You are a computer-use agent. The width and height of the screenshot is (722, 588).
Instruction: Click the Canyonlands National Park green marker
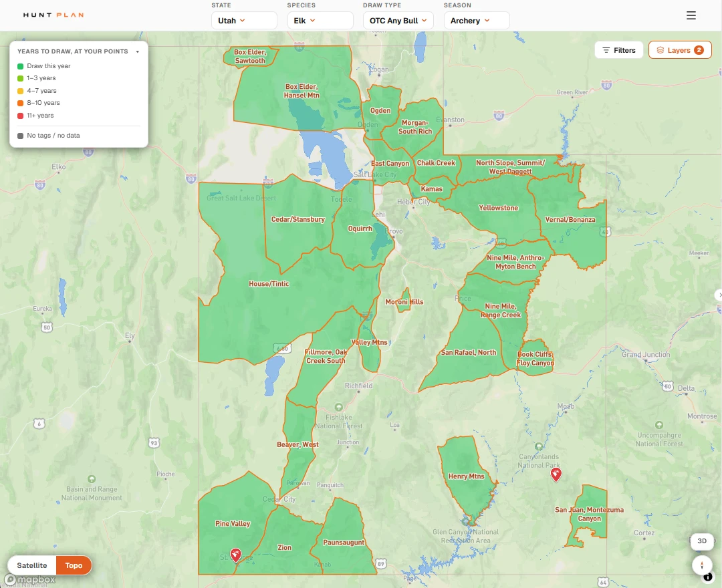[x=538, y=446]
